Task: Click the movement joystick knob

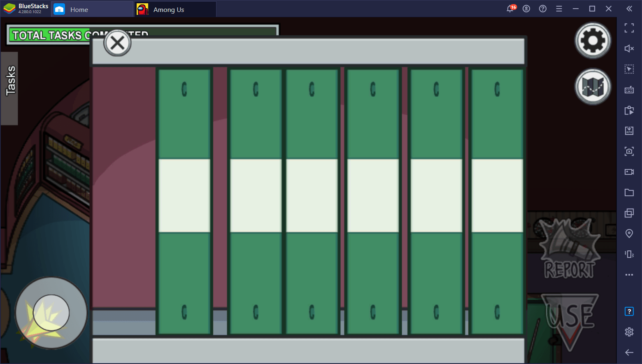Action: pyautogui.click(x=51, y=313)
